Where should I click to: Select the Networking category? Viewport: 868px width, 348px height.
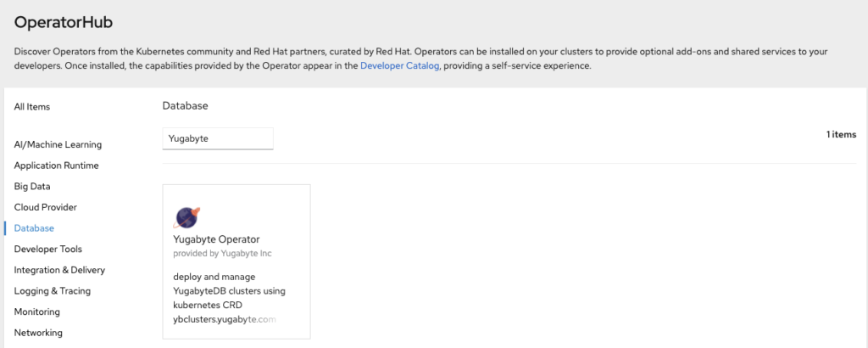point(38,333)
